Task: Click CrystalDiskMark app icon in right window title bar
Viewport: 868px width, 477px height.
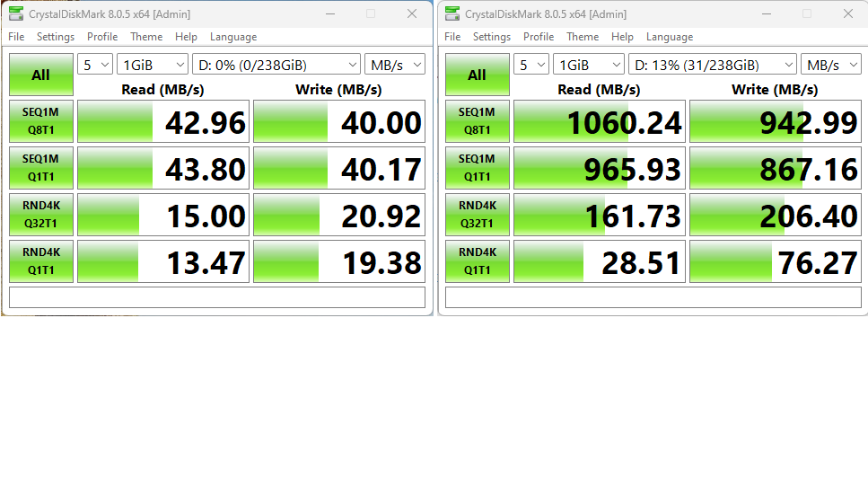Action: coord(452,13)
